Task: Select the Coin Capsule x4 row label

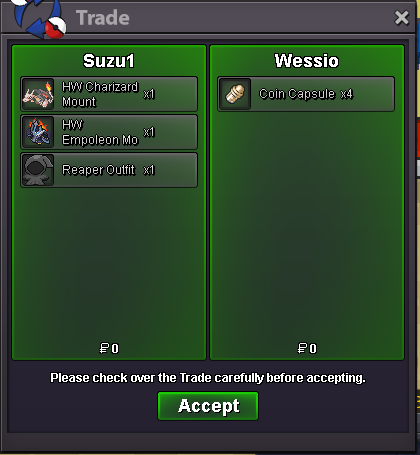Action: (306, 94)
